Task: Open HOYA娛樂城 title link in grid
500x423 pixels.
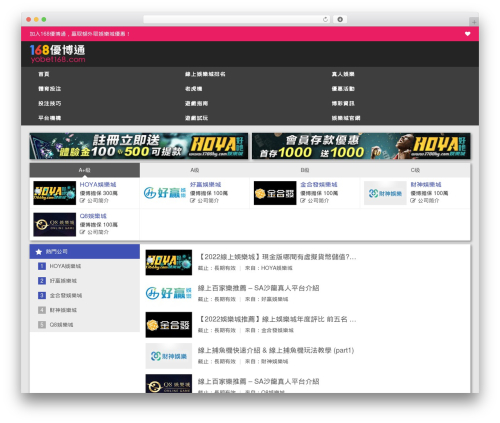Action: (x=98, y=184)
